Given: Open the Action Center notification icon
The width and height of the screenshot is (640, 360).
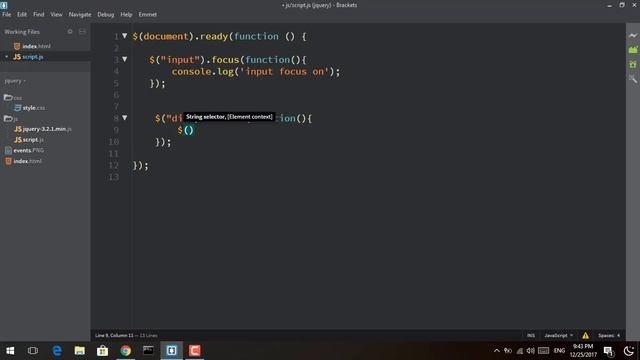Looking at the screenshot, I should [x=609, y=351].
